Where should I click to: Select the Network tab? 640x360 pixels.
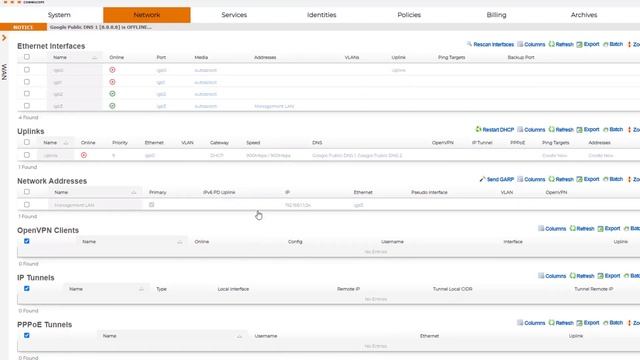[147, 15]
